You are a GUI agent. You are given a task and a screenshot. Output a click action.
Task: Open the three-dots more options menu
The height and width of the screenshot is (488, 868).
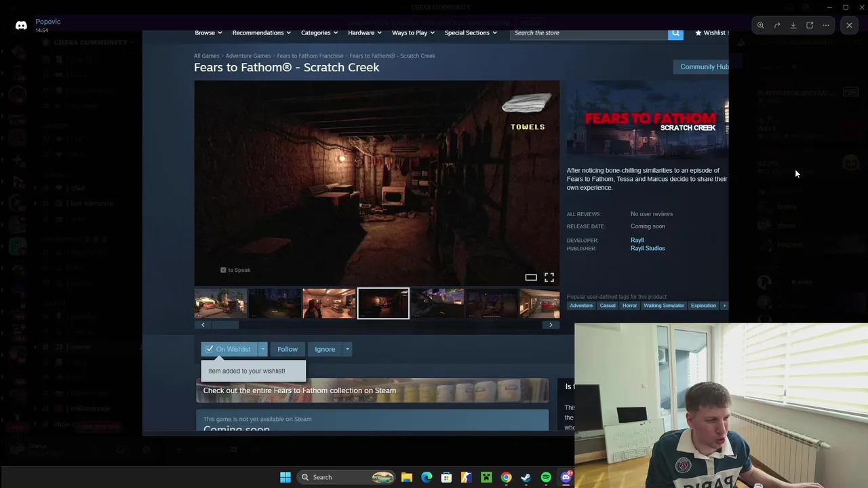(826, 25)
